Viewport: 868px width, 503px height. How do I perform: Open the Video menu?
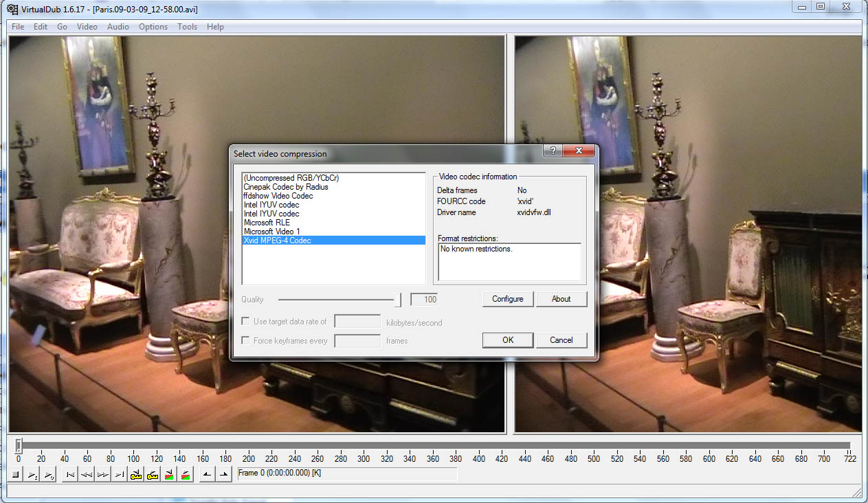tap(87, 27)
